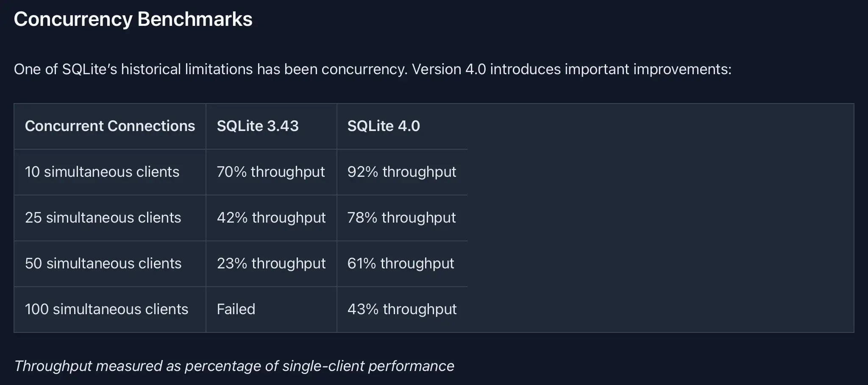Click the italic throughput footnote text
This screenshot has height=385, width=868.
(234, 366)
